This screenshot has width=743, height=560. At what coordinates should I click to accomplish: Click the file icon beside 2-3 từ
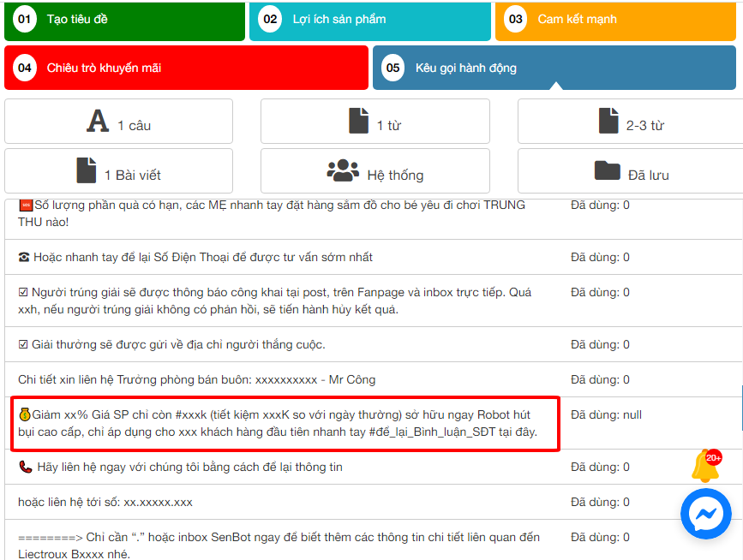(x=608, y=122)
